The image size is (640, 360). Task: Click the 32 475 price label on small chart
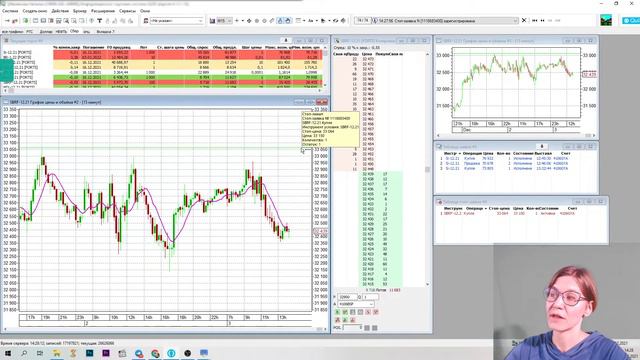click(589, 74)
